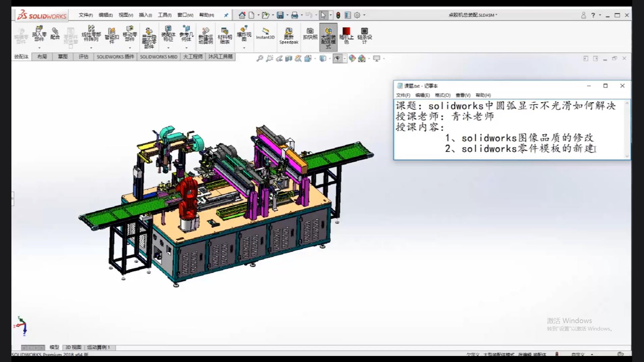Click Previous View icon in view toolbar

pyautogui.click(x=279, y=59)
